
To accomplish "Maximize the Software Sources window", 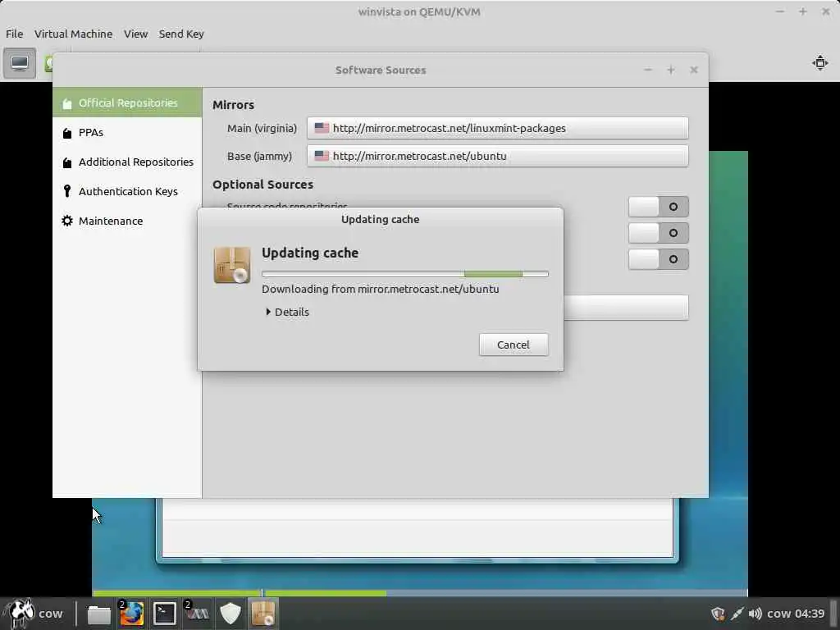I will [671, 70].
